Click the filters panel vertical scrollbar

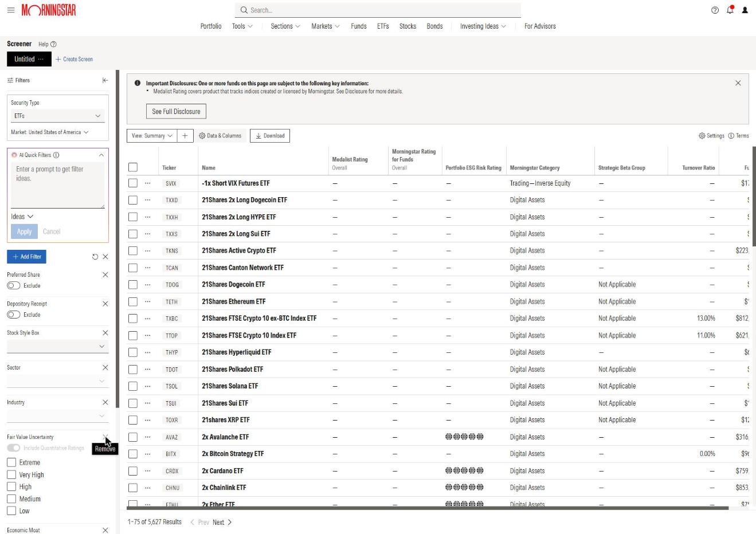tap(117, 239)
